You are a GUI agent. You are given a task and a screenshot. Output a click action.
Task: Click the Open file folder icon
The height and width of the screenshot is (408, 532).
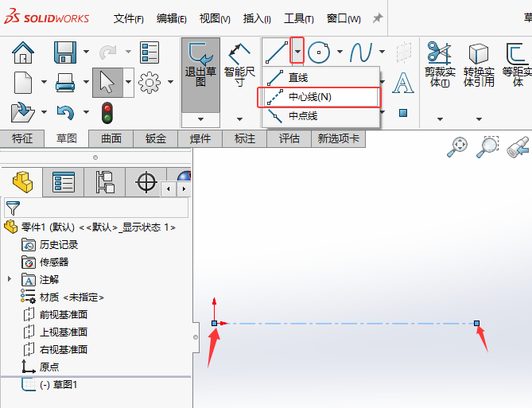click(23, 112)
